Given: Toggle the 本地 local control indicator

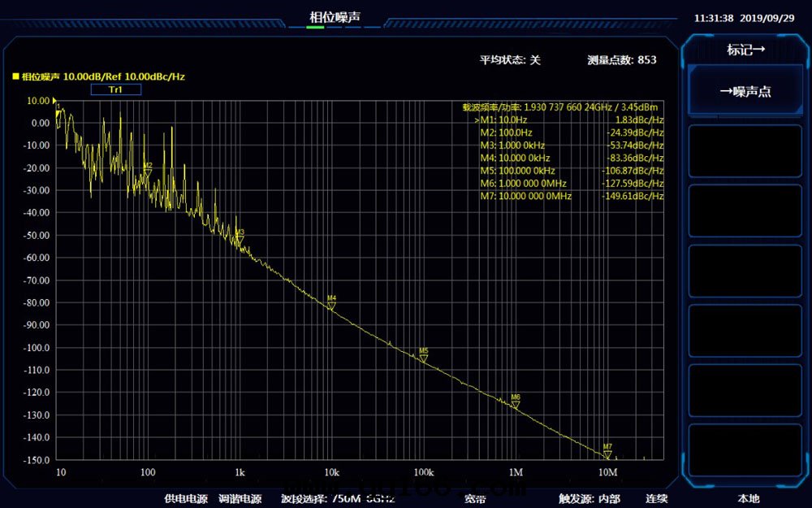Looking at the screenshot, I should coord(748,498).
